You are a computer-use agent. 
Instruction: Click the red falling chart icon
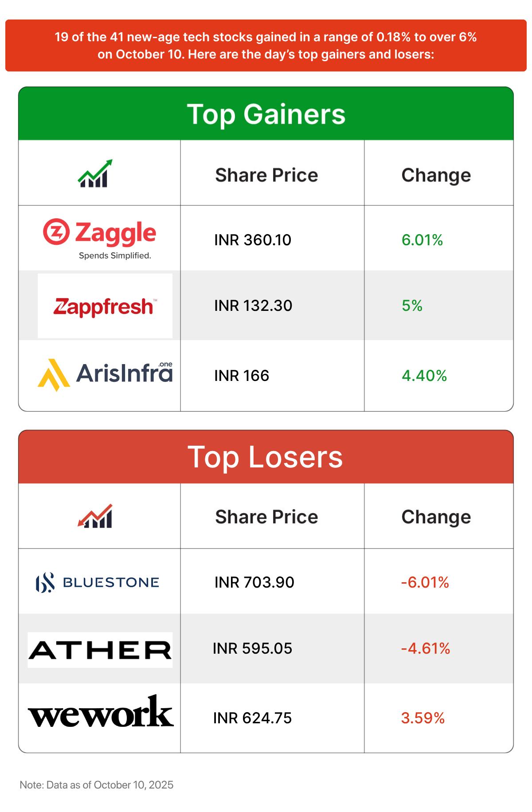(95, 516)
